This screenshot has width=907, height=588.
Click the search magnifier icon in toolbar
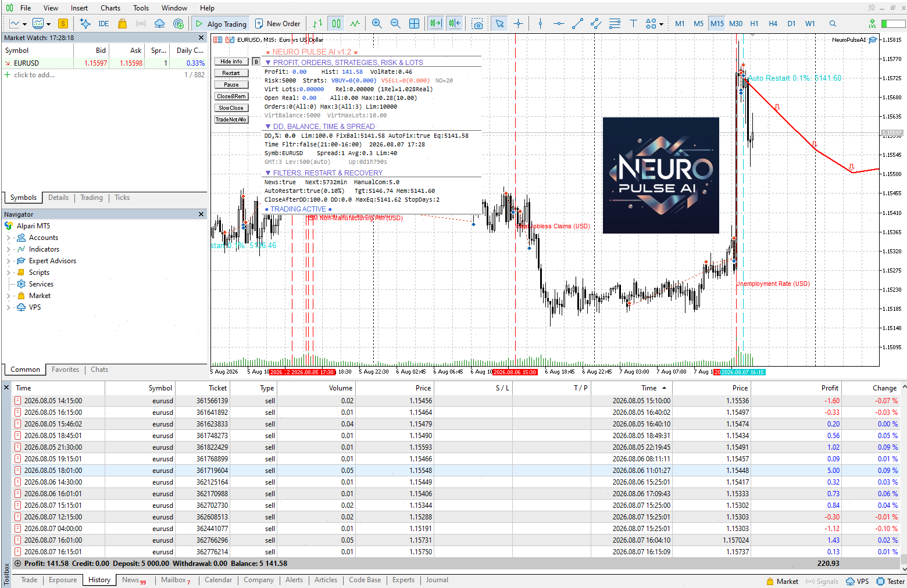click(833, 24)
